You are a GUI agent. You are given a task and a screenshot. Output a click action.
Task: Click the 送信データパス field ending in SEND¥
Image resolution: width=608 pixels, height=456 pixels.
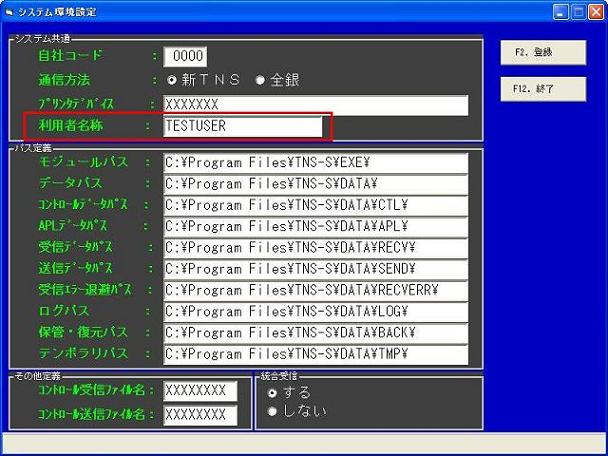pos(316,269)
